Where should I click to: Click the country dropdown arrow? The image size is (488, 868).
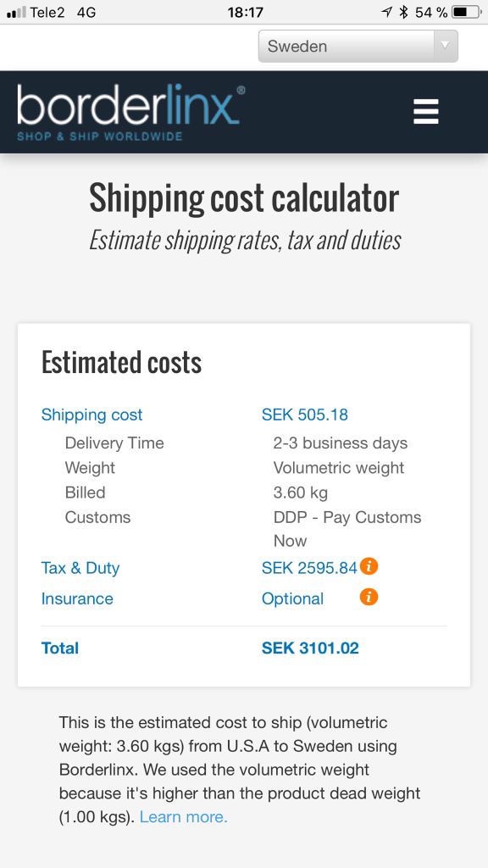(445, 46)
